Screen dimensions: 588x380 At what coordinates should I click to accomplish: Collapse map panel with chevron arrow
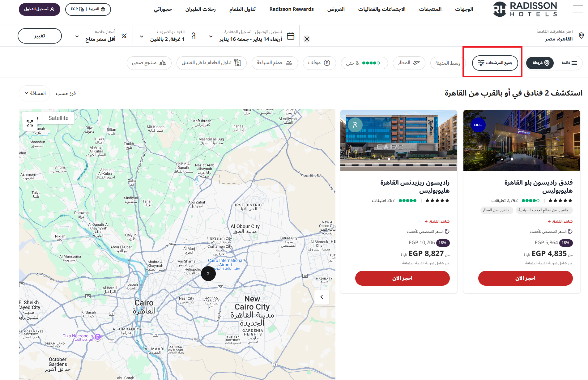322,297
